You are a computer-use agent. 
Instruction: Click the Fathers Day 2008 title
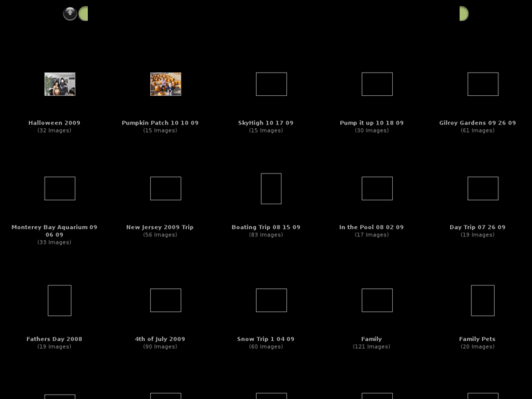pyautogui.click(x=54, y=338)
